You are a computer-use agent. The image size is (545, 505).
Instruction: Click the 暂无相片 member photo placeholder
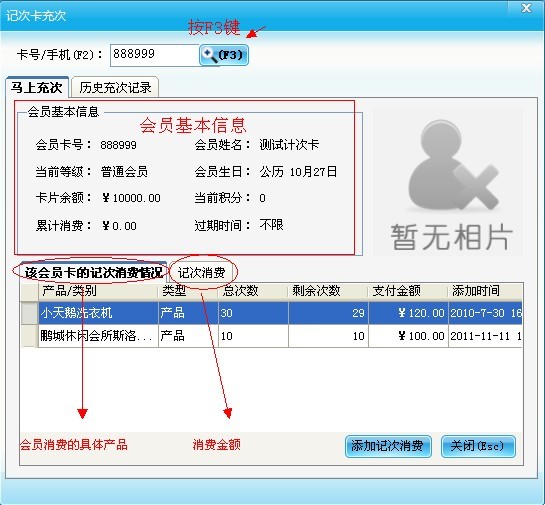tap(448, 182)
